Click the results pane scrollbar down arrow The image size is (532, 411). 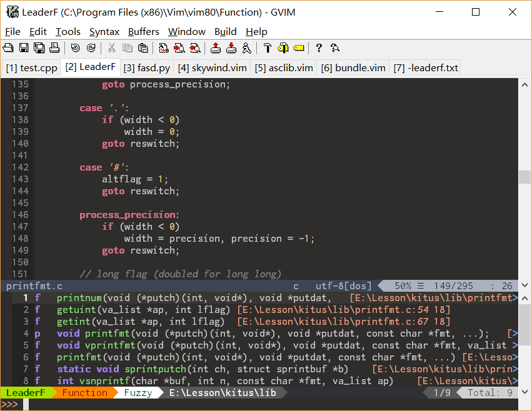524,392
